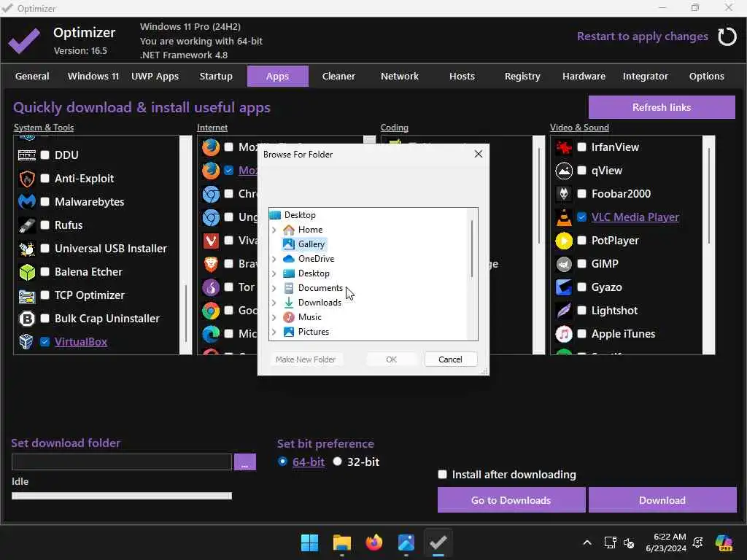The height and width of the screenshot is (560, 747).
Task: Click the PotPlayer yellow play icon
Action: pyautogui.click(x=564, y=241)
